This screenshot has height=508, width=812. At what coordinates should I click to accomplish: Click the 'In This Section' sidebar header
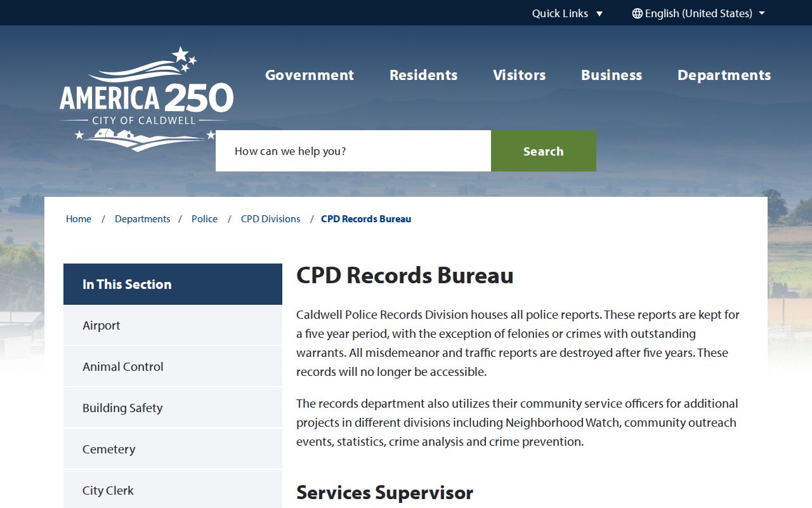pos(173,284)
